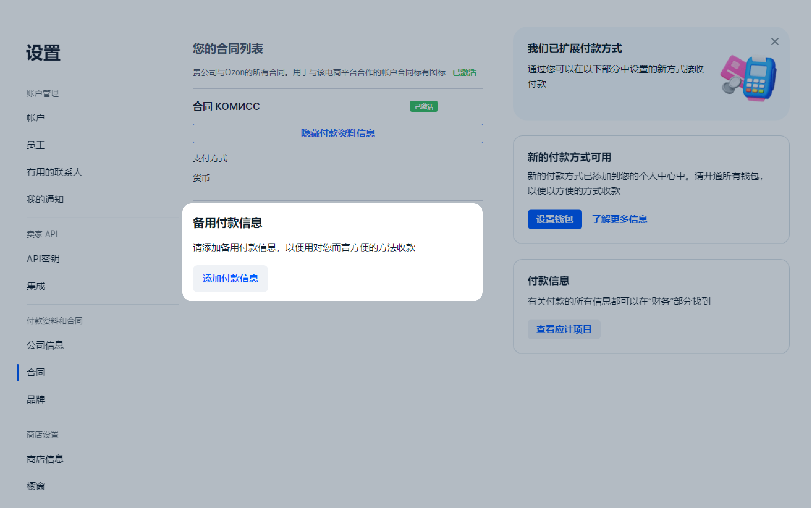Open the 设置钱包 button
Screen dimensions: 812x508
555,219
